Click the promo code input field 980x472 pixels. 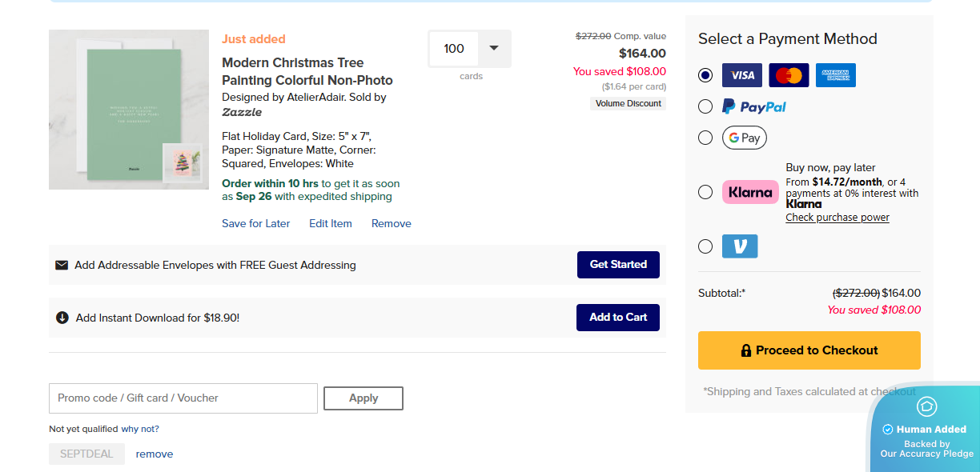coord(183,398)
